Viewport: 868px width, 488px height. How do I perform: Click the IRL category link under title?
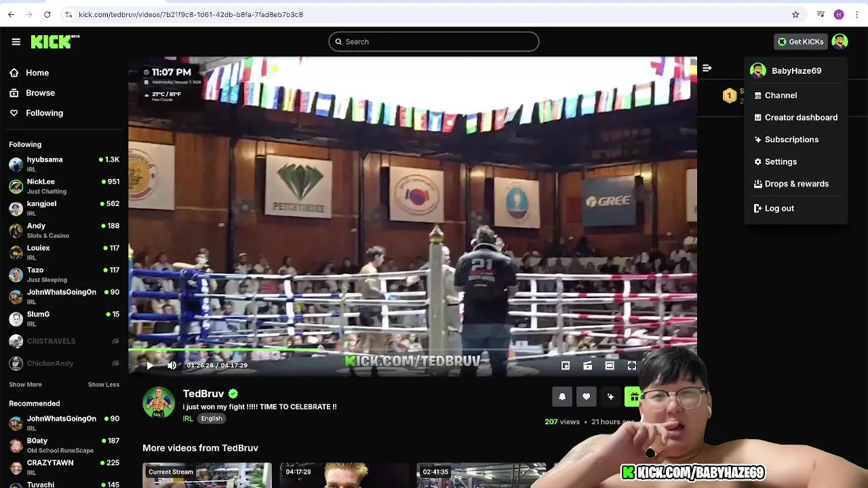[x=188, y=419]
